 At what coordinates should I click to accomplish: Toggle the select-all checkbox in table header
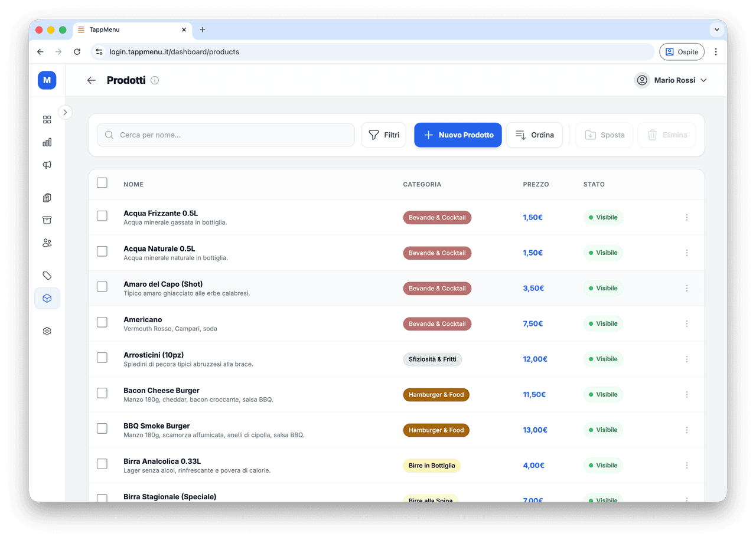coord(102,183)
